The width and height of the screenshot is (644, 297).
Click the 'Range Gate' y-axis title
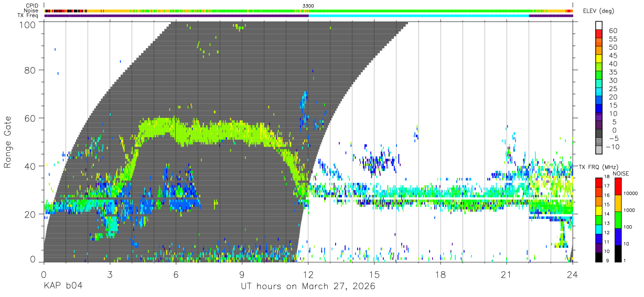tap(8, 141)
